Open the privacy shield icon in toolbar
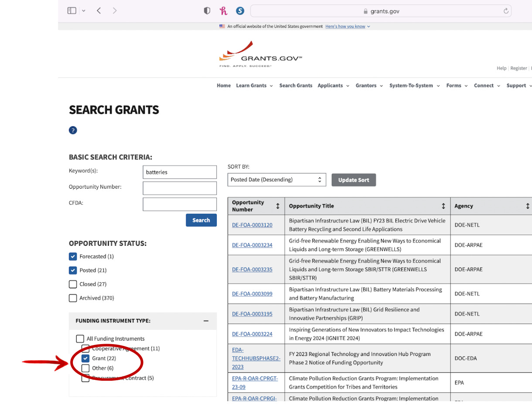532x406 pixels. coord(207,11)
